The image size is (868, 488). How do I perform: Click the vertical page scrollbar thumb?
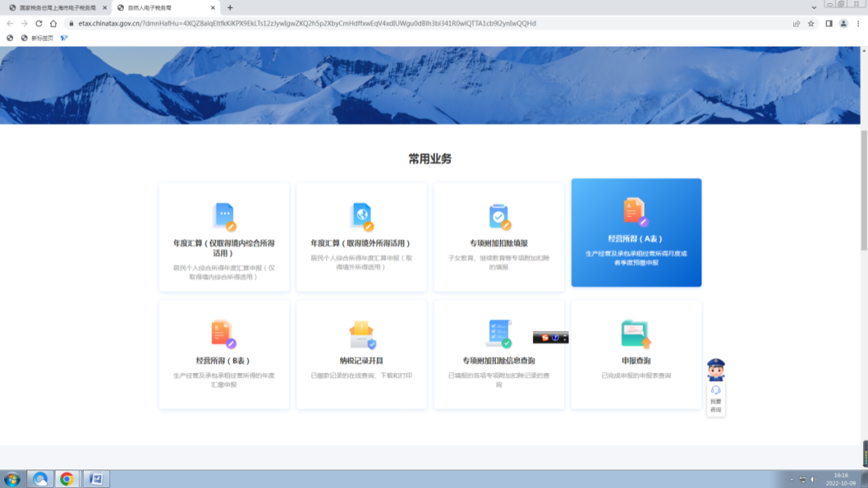(x=863, y=191)
